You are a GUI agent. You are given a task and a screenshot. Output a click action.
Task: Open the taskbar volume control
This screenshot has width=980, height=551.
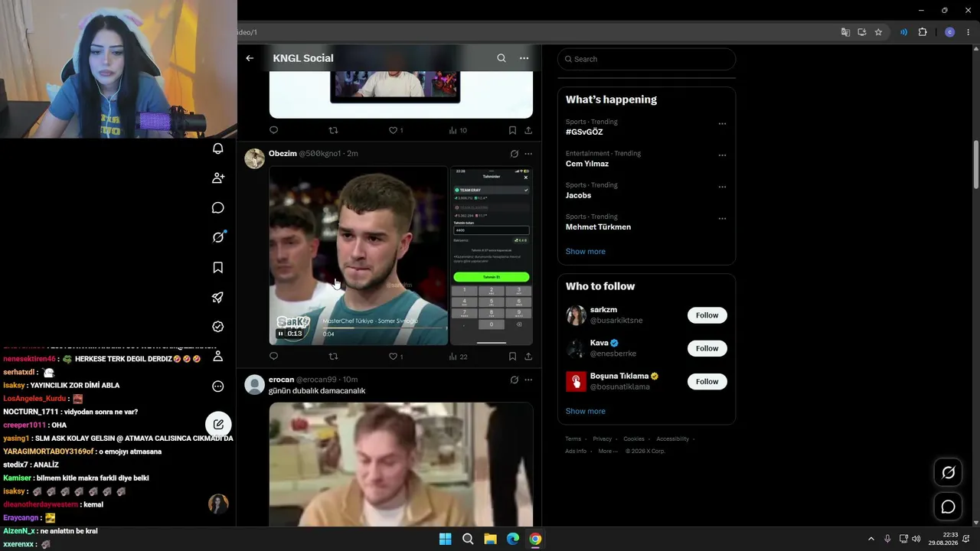click(916, 539)
